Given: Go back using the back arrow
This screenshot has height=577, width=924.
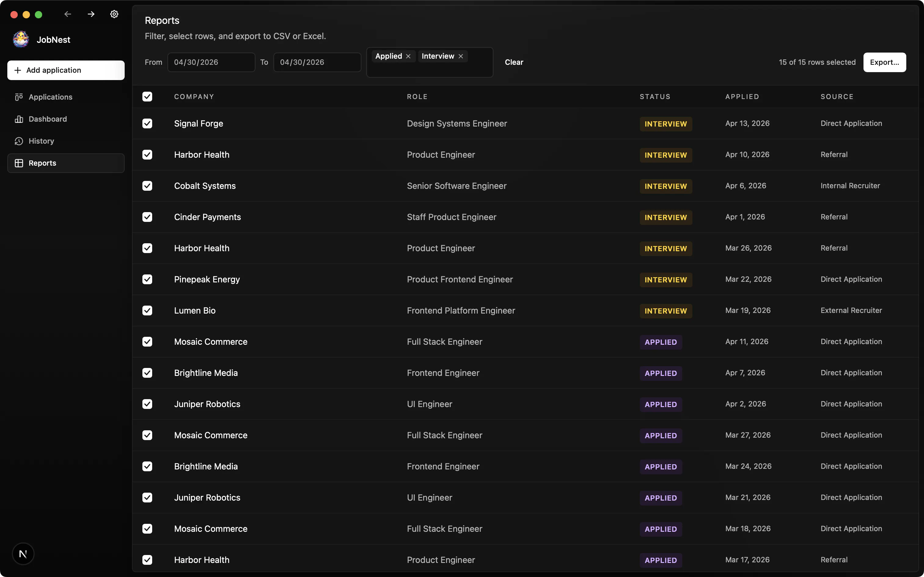Looking at the screenshot, I should tap(68, 14).
